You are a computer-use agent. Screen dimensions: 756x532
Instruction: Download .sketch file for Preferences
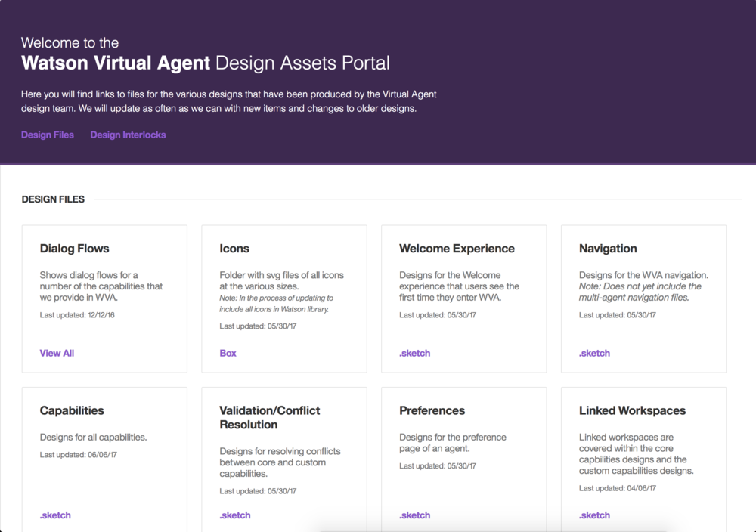414,515
